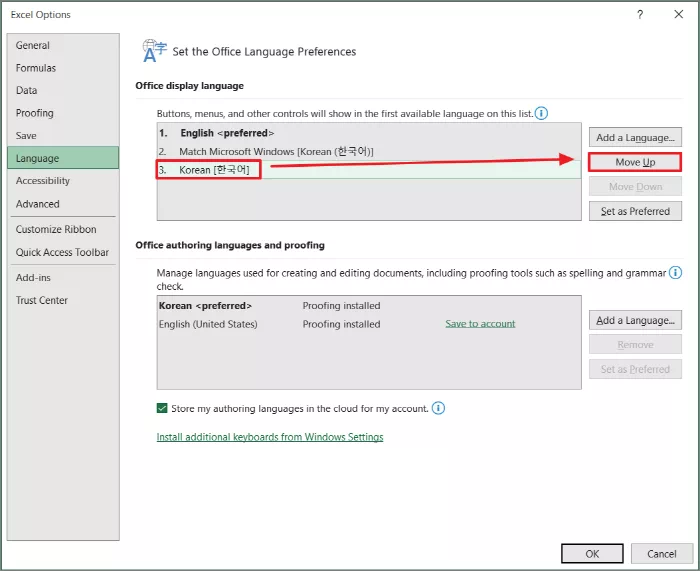Click Set as Preferred for authoring languages
The width and height of the screenshot is (700, 571).
[635, 369]
